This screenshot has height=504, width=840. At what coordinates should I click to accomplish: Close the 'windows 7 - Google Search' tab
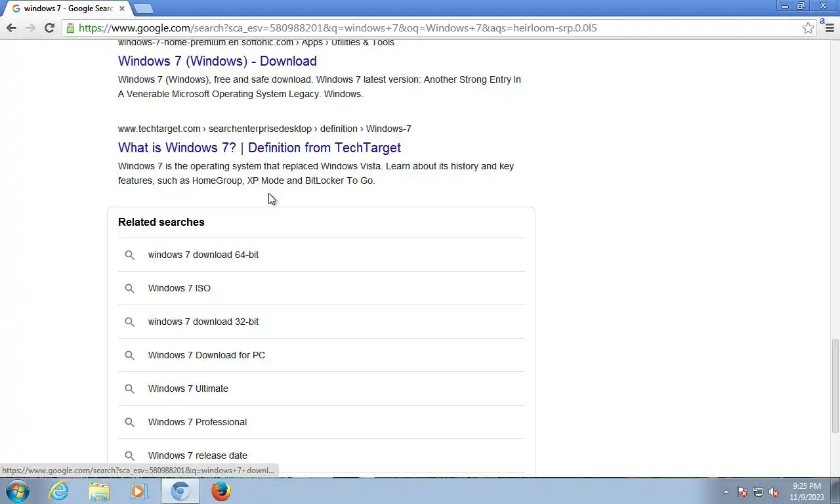click(121, 9)
